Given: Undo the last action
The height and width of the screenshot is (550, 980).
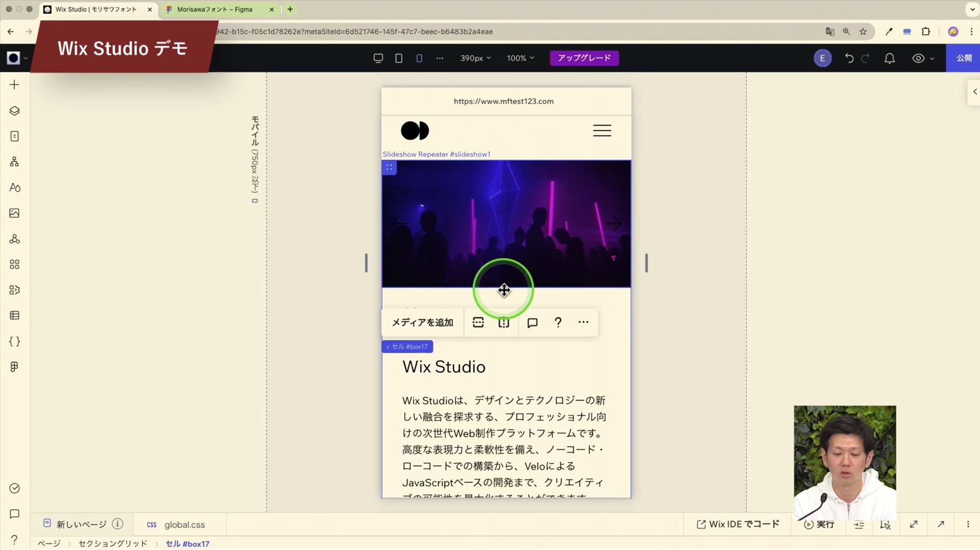Looking at the screenshot, I should pyautogui.click(x=849, y=58).
